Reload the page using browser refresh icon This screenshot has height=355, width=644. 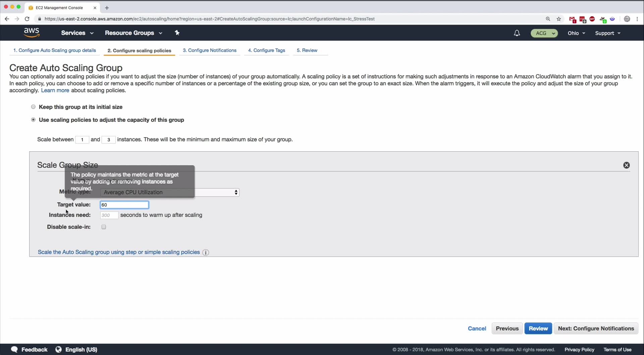27,19
